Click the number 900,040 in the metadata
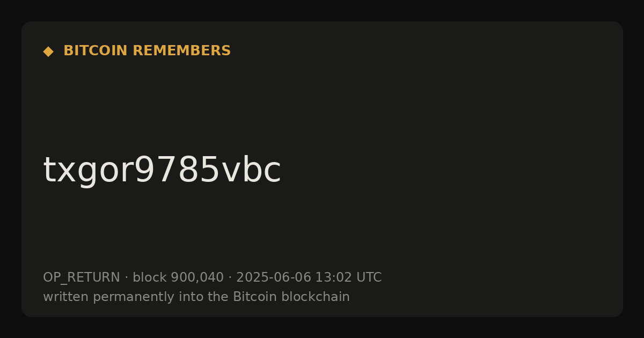This screenshot has height=338, width=644. pyautogui.click(x=197, y=278)
